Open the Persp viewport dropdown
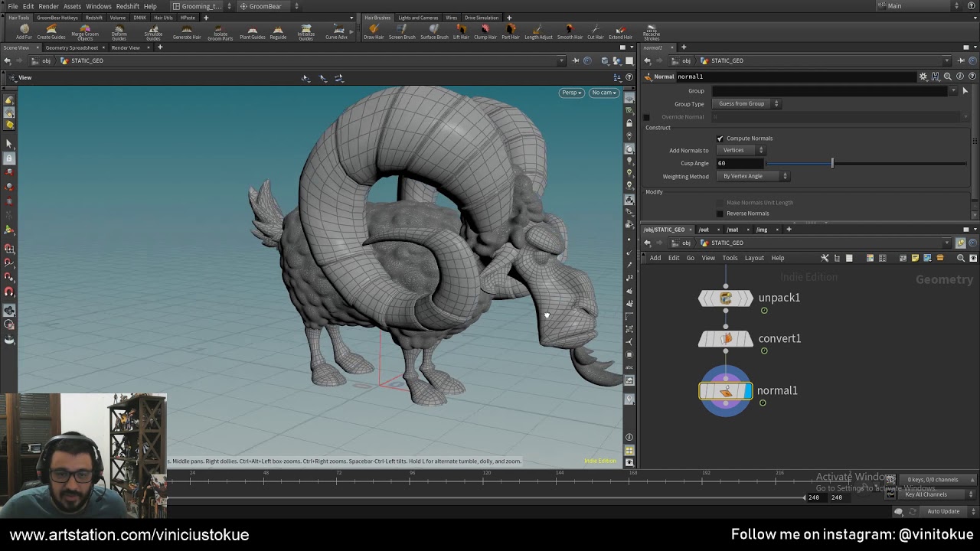This screenshot has width=980, height=551. (571, 93)
